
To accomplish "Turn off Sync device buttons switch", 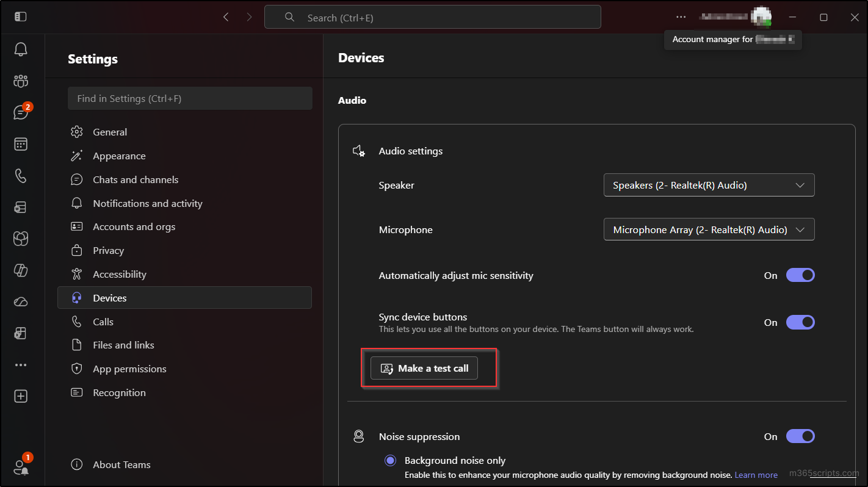I will tap(800, 322).
